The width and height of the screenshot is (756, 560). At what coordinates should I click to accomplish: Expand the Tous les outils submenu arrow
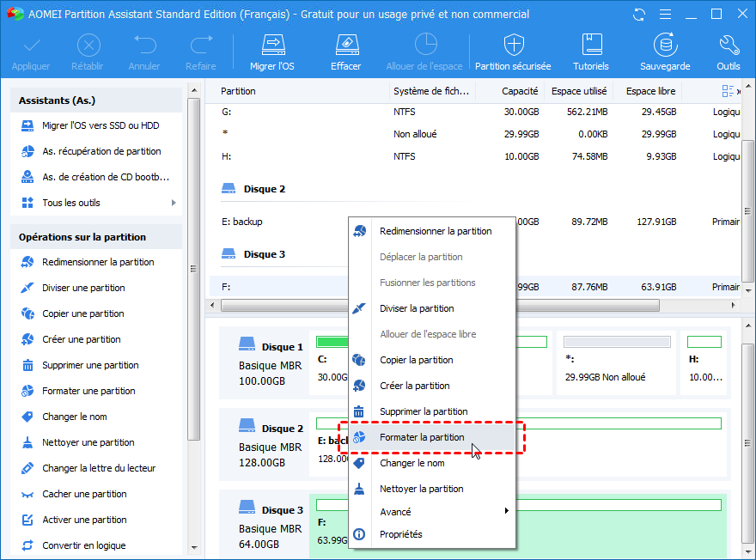(174, 203)
